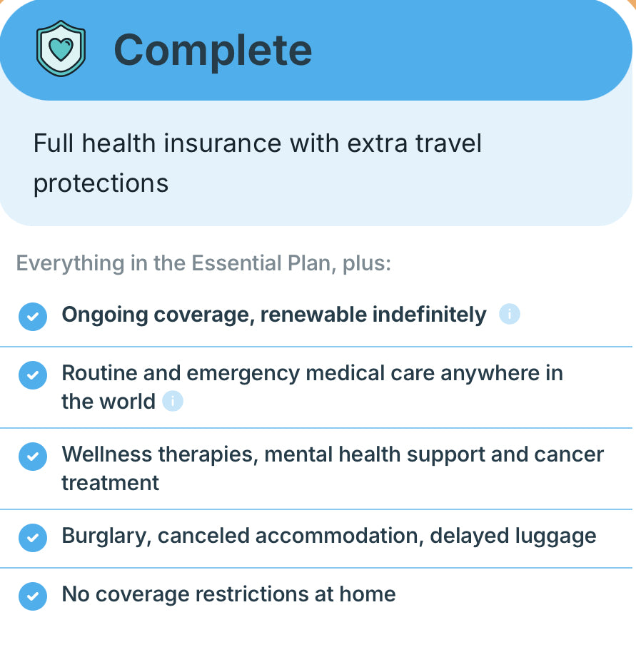Select the 'Complete' plan heading
The width and height of the screenshot is (636, 672).
coord(213,50)
